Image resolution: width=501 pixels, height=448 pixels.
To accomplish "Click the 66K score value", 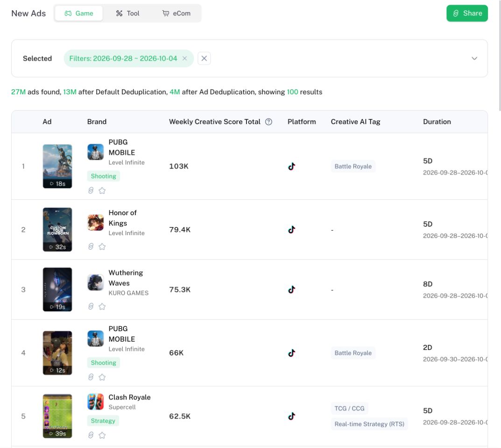I will pos(176,353).
